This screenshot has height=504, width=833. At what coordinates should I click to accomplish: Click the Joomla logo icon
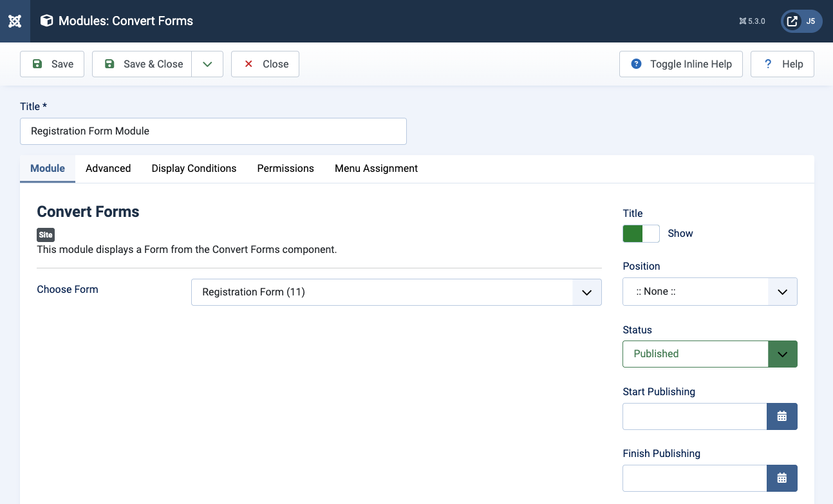tap(15, 21)
